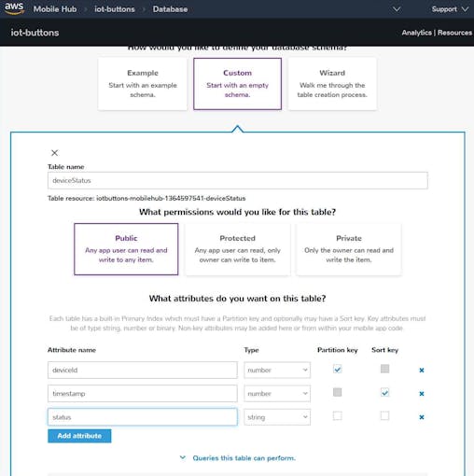The image size is (474, 476).
Task: Open the Analytics link
Action: pyautogui.click(x=416, y=33)
